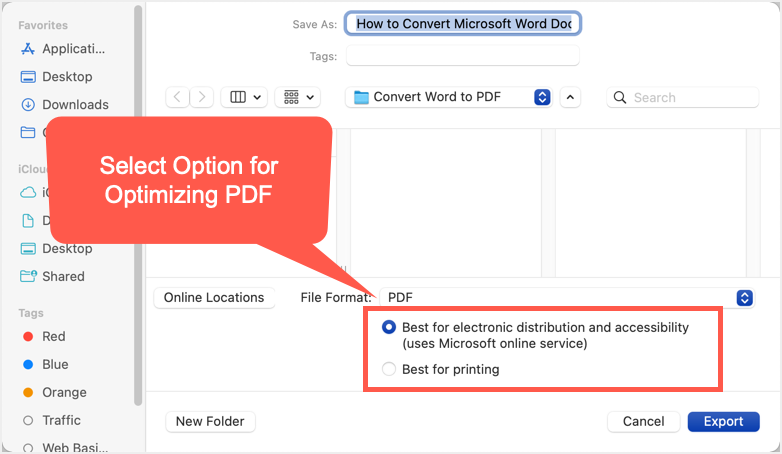Select the Blue tag in sidebar
This screenshot has height=454, width=782.
53,364
